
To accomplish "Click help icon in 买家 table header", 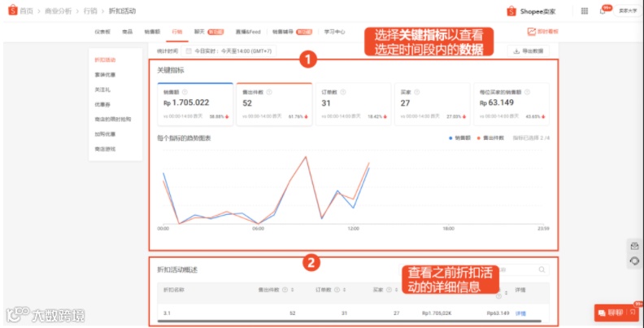I will [389, 290].
